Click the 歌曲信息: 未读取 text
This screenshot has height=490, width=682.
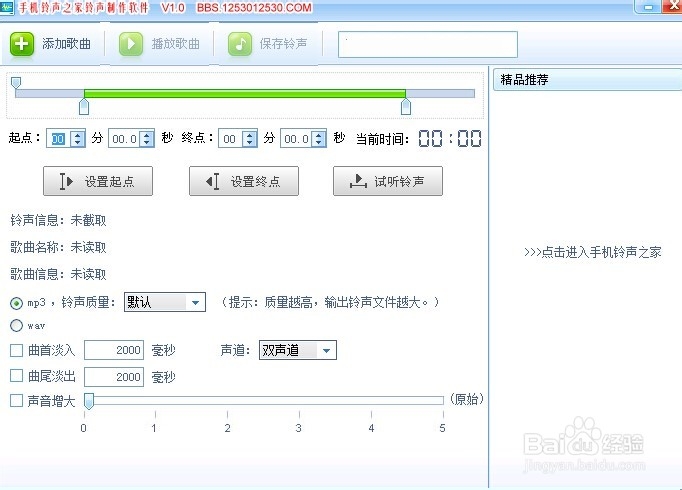pos(58,274)
